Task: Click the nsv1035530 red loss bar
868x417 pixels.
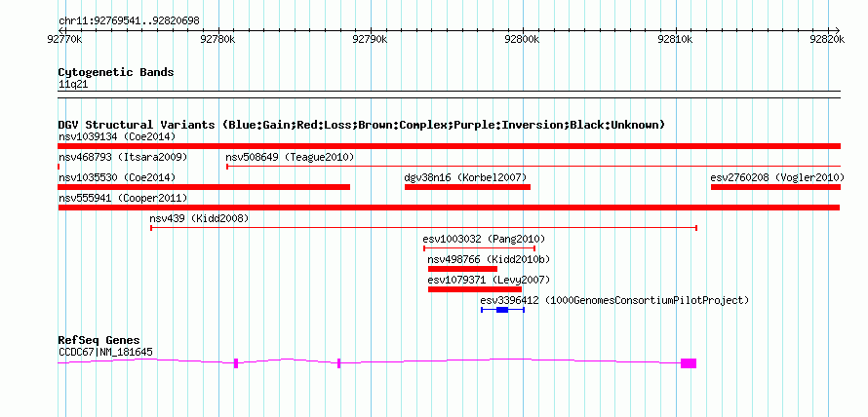Action: point(204,187)
